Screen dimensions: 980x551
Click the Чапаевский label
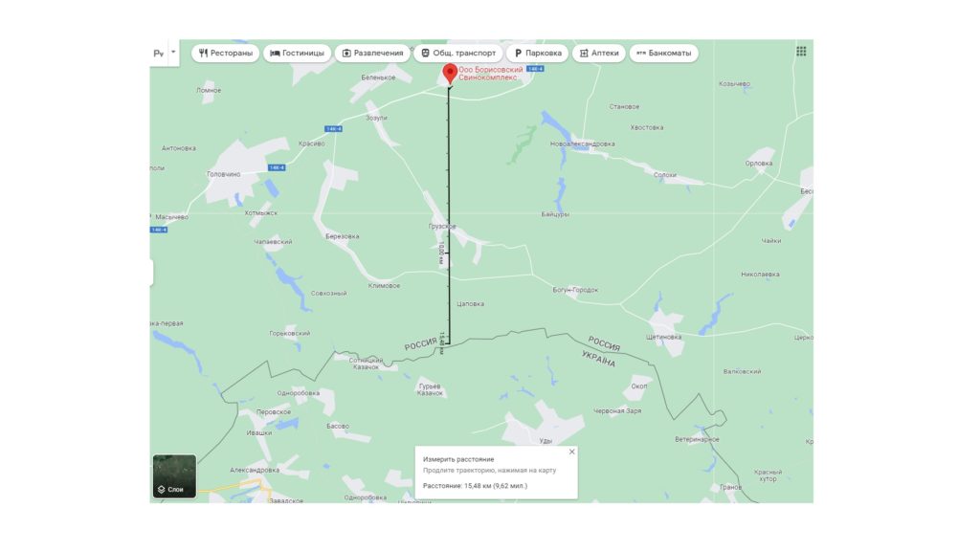[273, 242]
